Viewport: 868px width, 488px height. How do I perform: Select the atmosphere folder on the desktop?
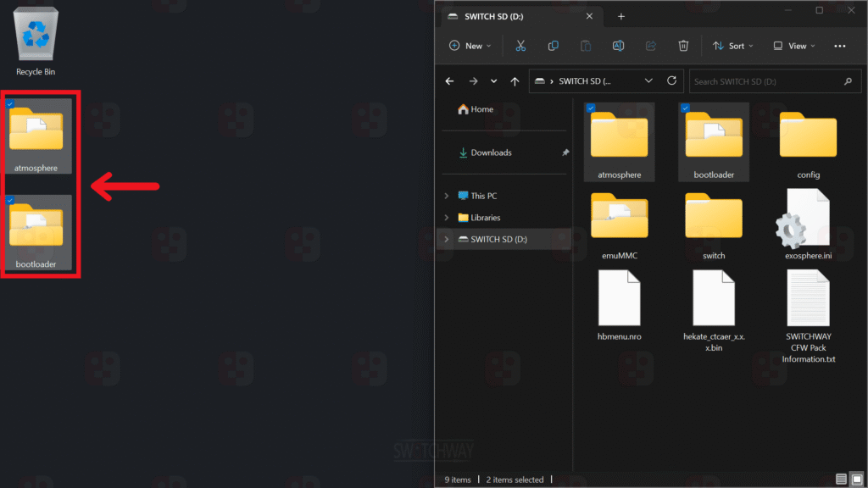pyautogui.click(x=37, y=136)
